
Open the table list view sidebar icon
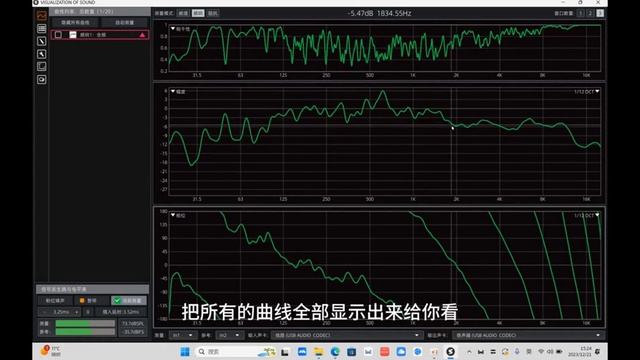[42, 28]
